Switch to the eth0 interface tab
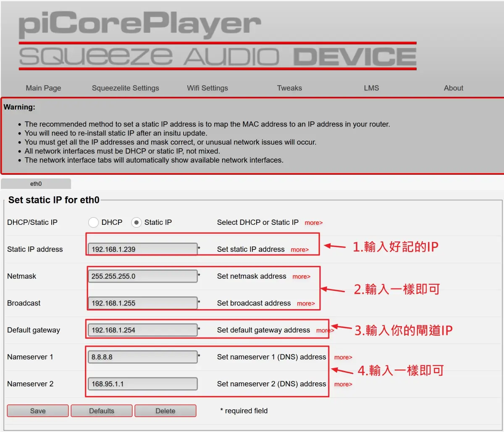Viewport: 504px width, 432px height. point(36,184)
